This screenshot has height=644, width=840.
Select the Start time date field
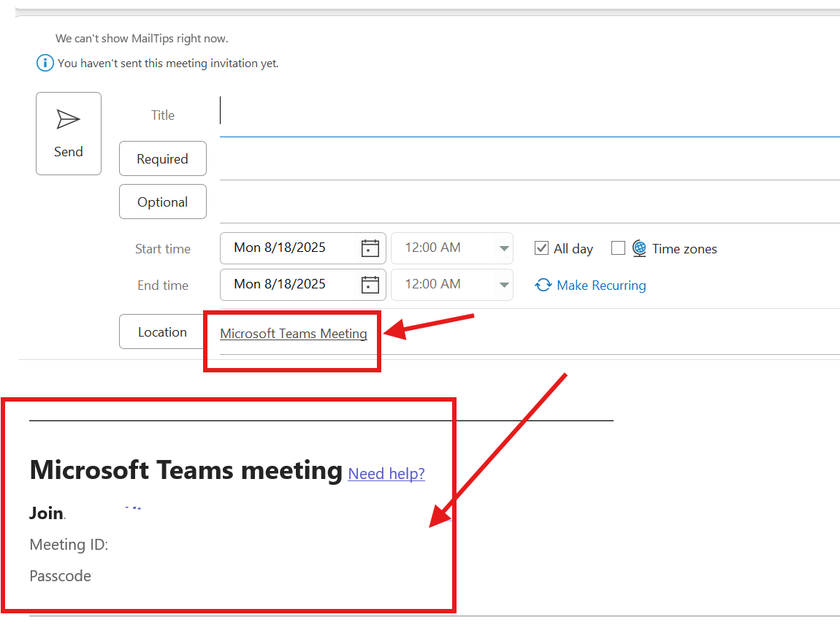[302, 248]
